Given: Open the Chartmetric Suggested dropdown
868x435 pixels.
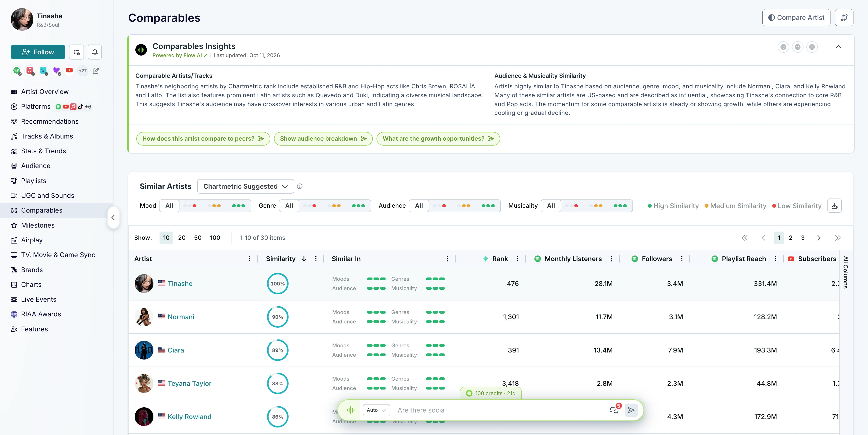Looking at the screenshot, I should pos(245,186).
